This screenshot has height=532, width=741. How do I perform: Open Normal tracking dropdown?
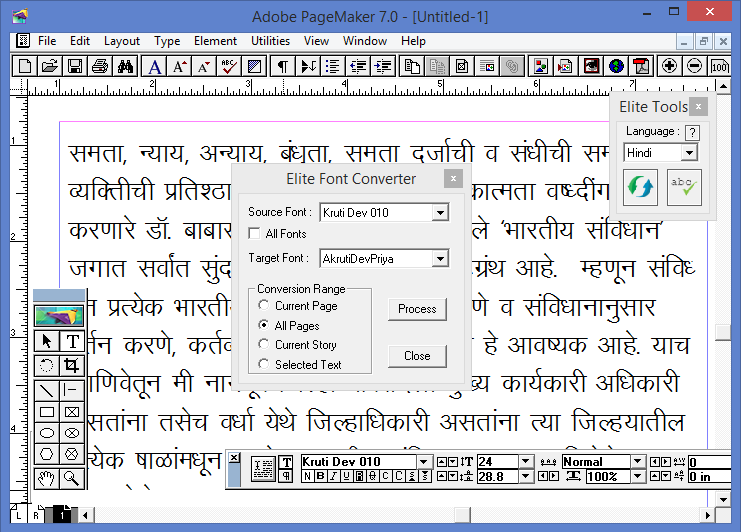(x=638, y=461)
